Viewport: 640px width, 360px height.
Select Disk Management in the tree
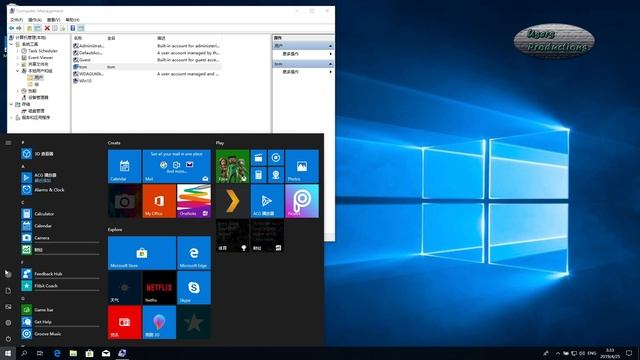click(33, 111)
